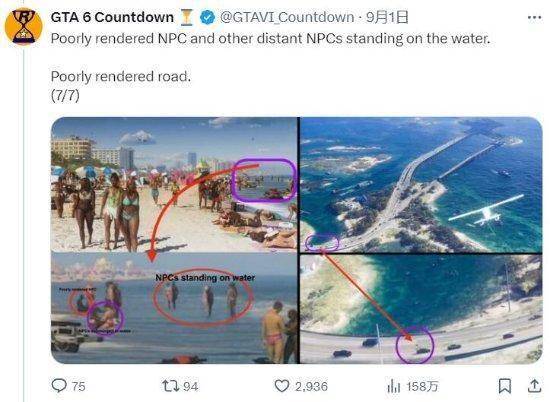
Task: Click the 9月1日 post date link
Action: coord(387,17)
